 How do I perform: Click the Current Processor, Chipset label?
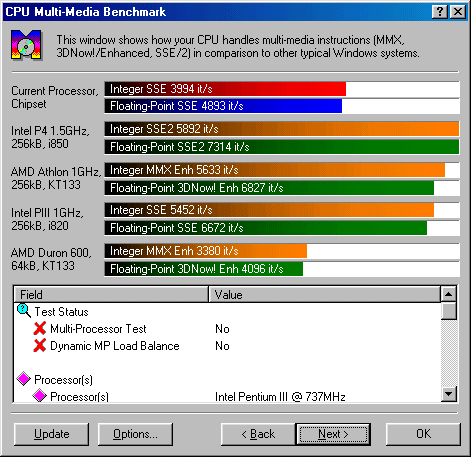(x=55, y=97)
